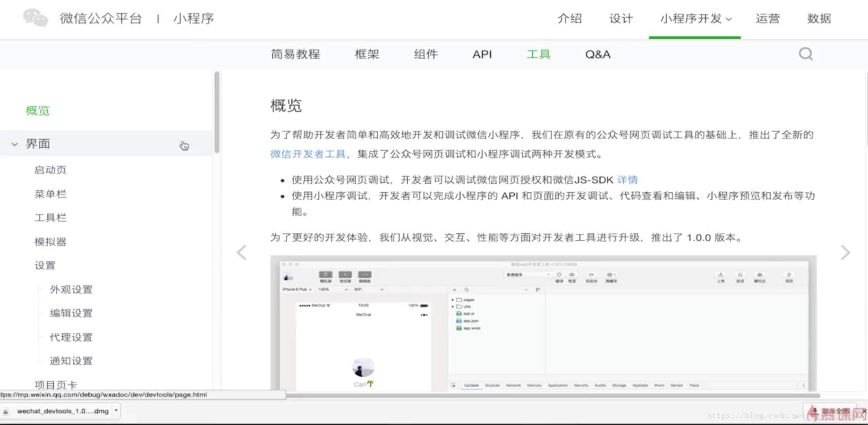Open the 设计 top navigation item
This screenshot has width=868, height=425.
tap(621, 18)
